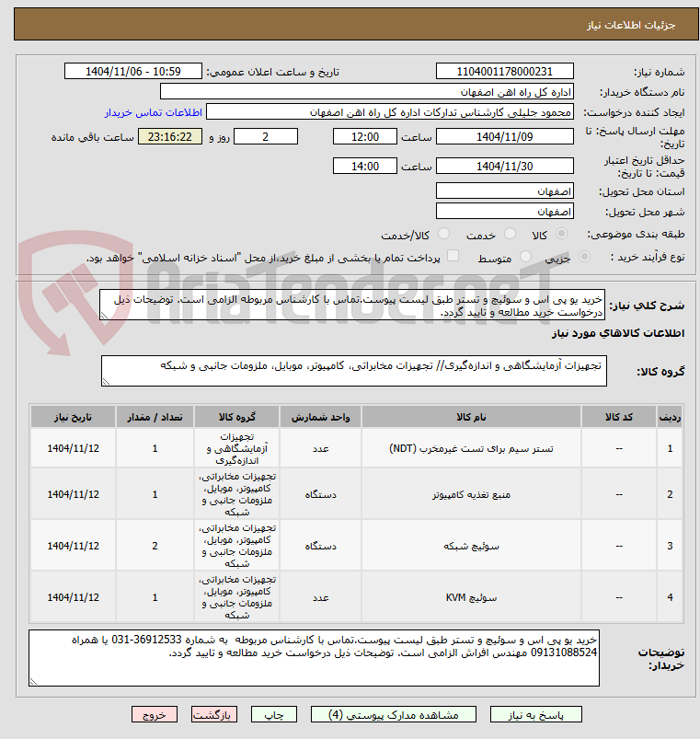Screen dimensions: 700x739
Task: Click the خروج exit button
Action: click(155, 714)
